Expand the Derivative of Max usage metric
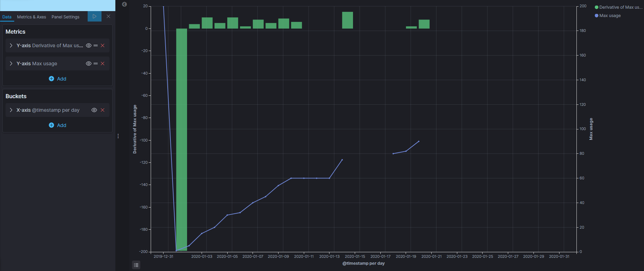Viewport: 644px width, 271px height. click(x=11, y=45)
